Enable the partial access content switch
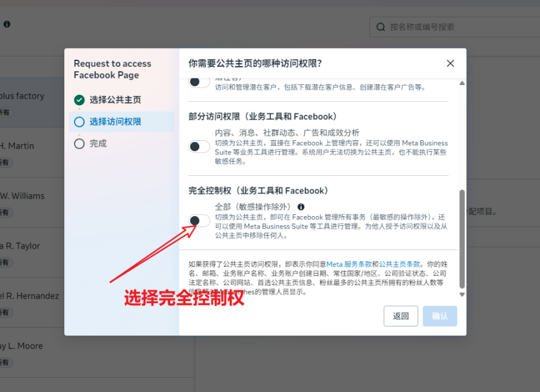This screenshot has height=392, width=540. click(199, 147)
